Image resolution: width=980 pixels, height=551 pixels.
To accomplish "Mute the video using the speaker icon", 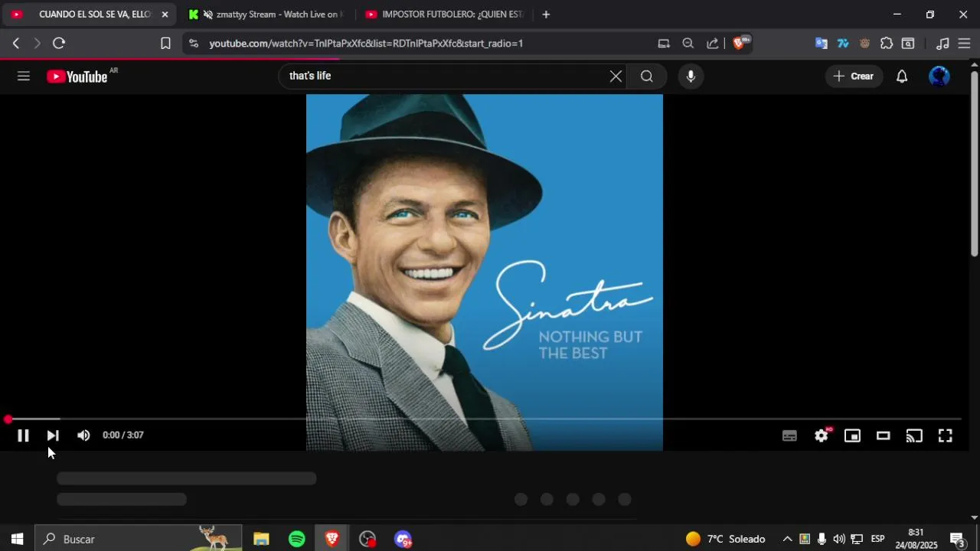I will (x=83, y=435).
